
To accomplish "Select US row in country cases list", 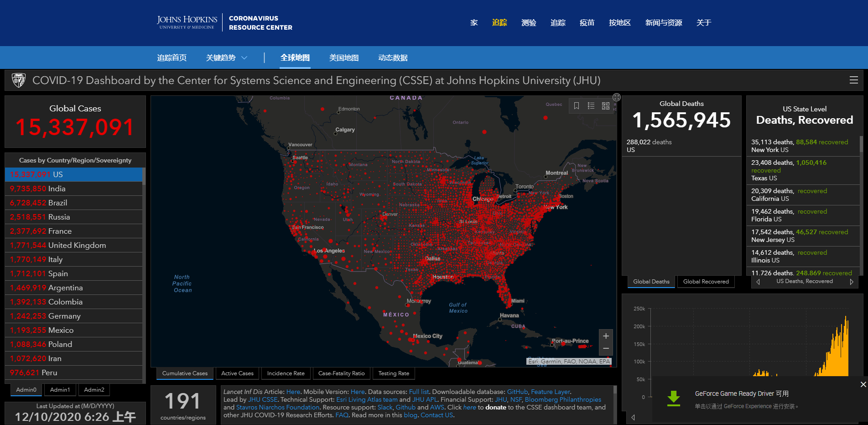I will [74, 174].
